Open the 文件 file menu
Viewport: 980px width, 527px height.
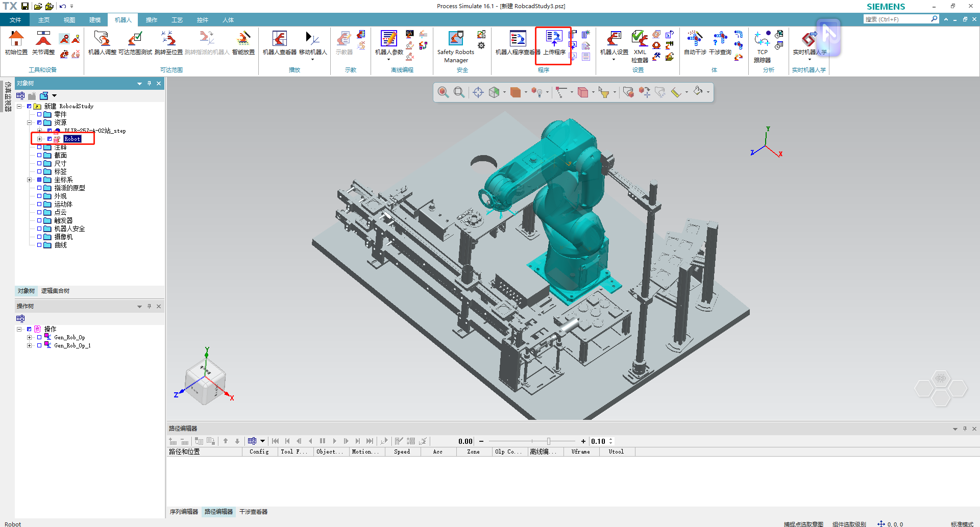[15, 20]
